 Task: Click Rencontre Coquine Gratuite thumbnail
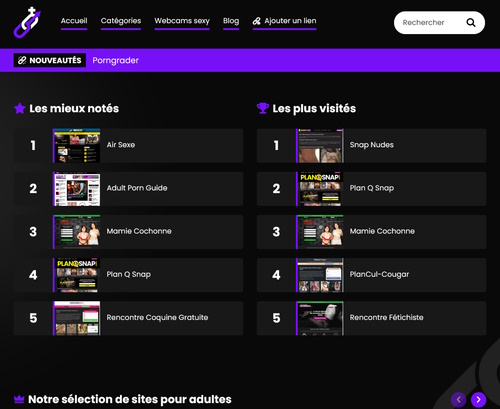pos(77,318)
